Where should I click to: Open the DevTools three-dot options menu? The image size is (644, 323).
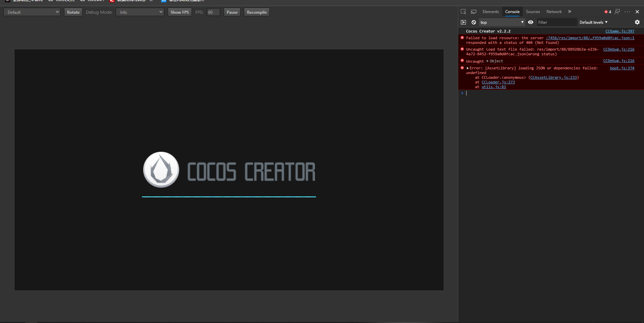click(627, 12)
